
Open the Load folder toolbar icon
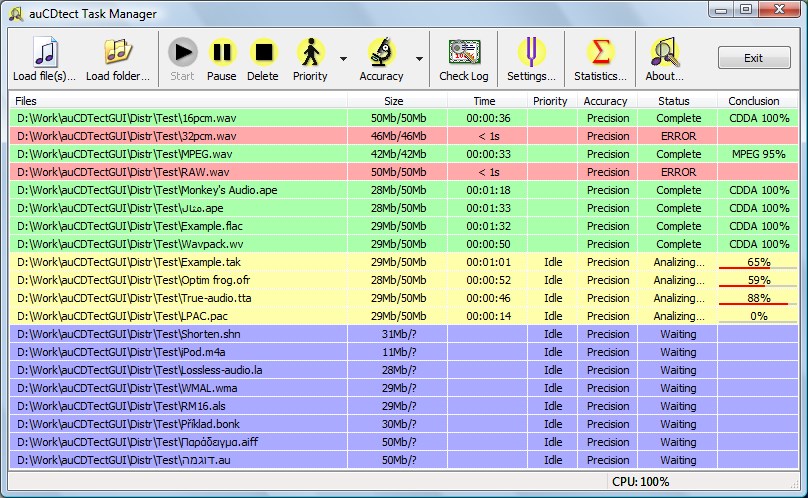(118, 52)
